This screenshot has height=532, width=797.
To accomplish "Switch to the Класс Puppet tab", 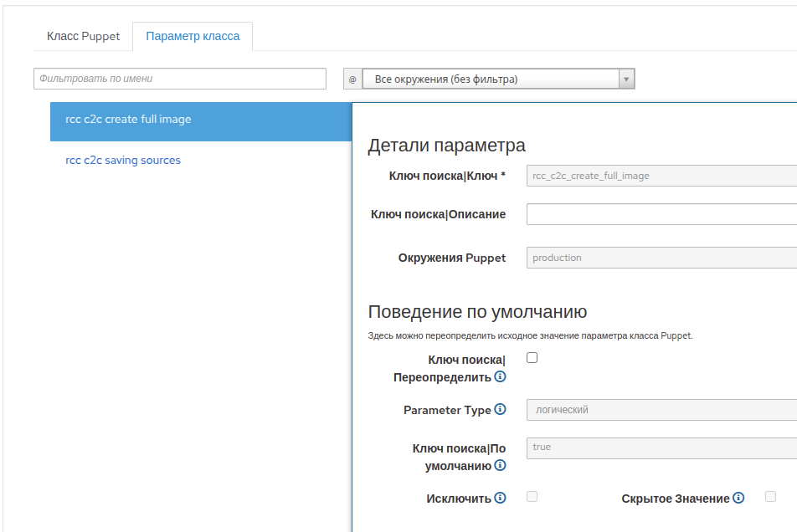I will pos(83,37).
